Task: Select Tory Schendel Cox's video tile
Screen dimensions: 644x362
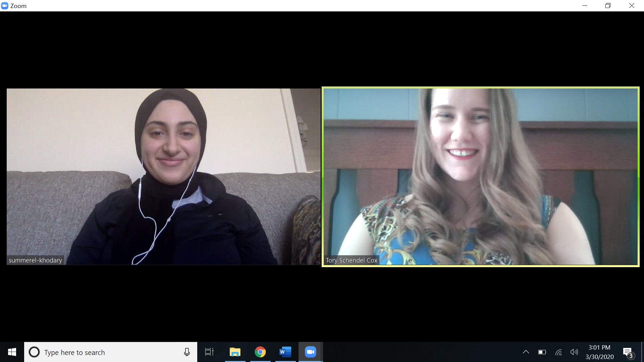Action: (x=480, y=177)
